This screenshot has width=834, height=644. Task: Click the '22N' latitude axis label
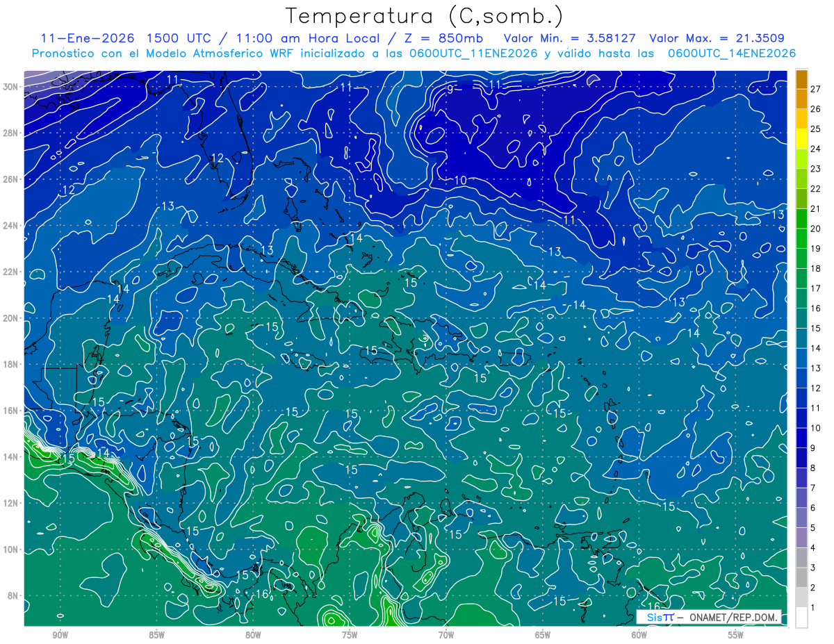[x=12, y=272]
